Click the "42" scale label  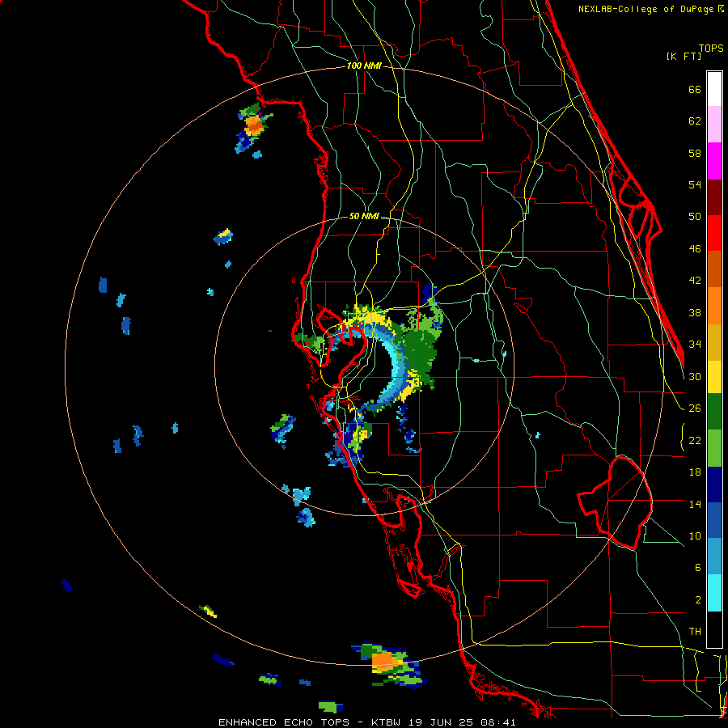695,281
